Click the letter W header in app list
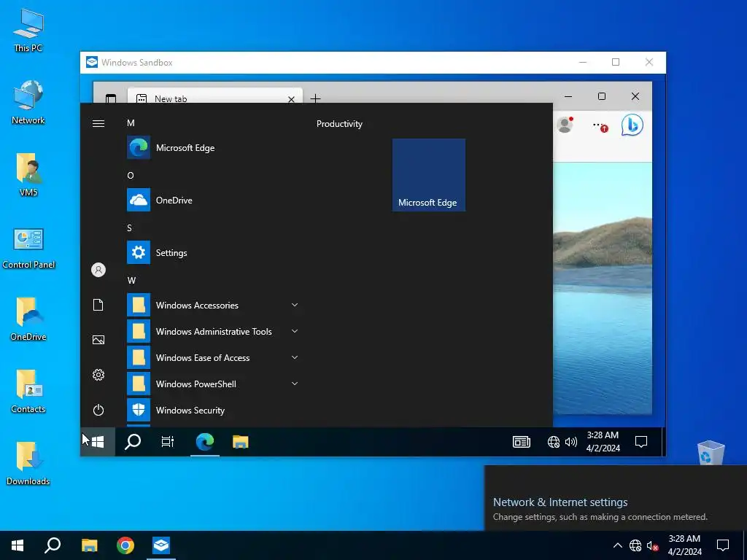Image resolution: width=747 pixels, height=560 pixels. [131, 280]
